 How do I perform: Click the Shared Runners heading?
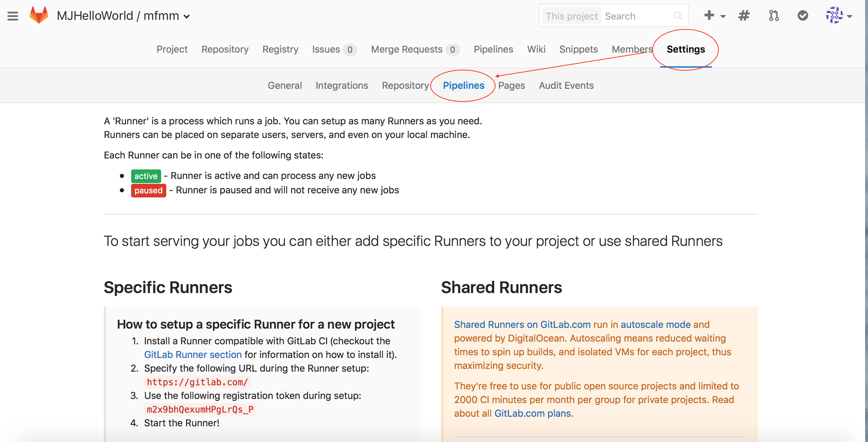click(x=501, y=287)
